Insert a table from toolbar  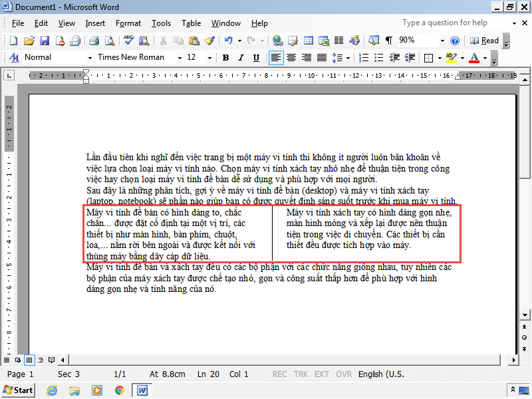pyautogui.click(x=309, y=41)
